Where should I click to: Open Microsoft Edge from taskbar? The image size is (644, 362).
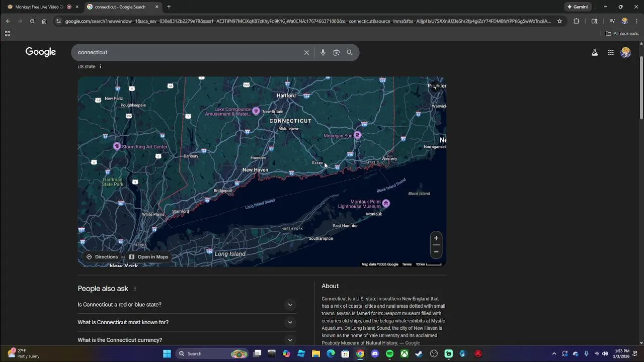tap(331, 353)
